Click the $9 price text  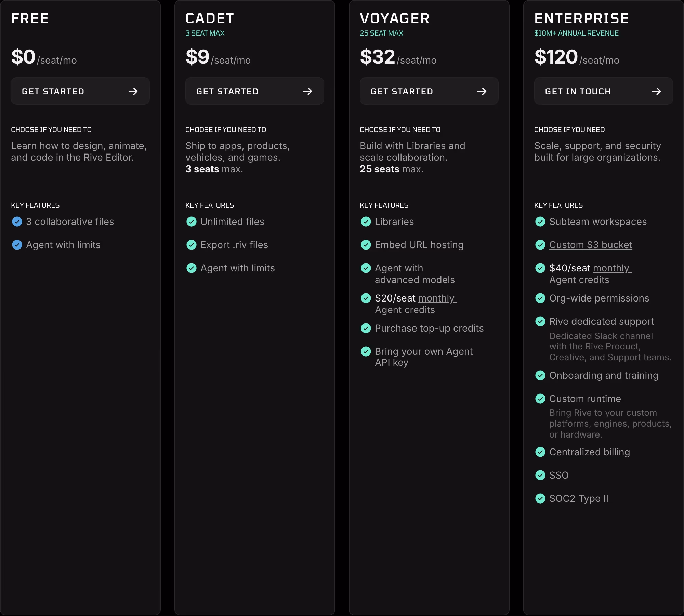(197, 57)
